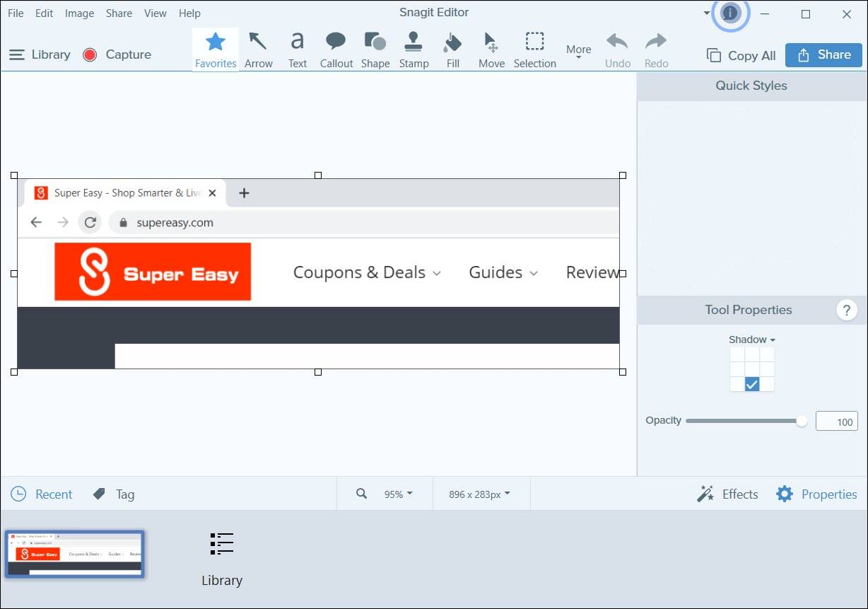Select the Move tool

pyautogui.click(x=491, y=50)
